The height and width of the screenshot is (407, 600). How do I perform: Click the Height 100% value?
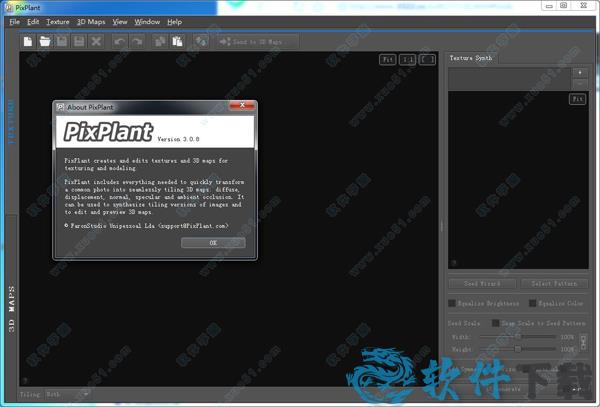(x=567, y=349)
